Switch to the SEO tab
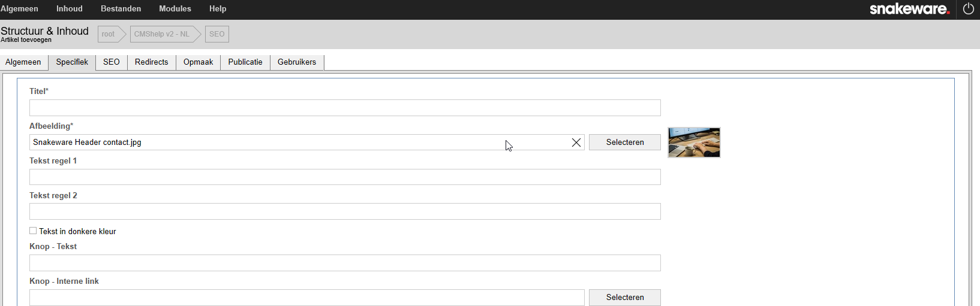Screen dimensions: 980x306 tap(112, 62)
